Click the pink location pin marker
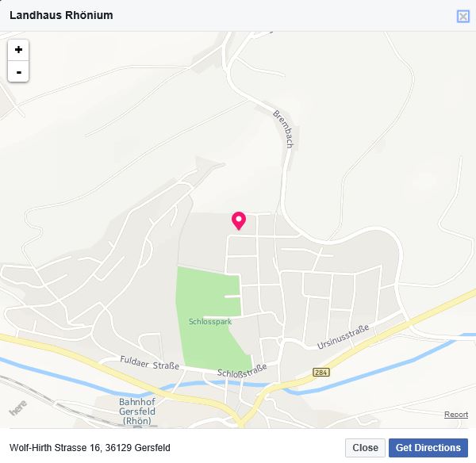 tap(239, 220)
